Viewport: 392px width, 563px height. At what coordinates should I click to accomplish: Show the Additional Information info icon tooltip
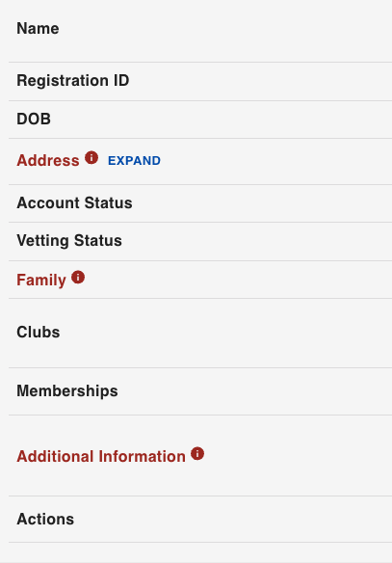197,453
